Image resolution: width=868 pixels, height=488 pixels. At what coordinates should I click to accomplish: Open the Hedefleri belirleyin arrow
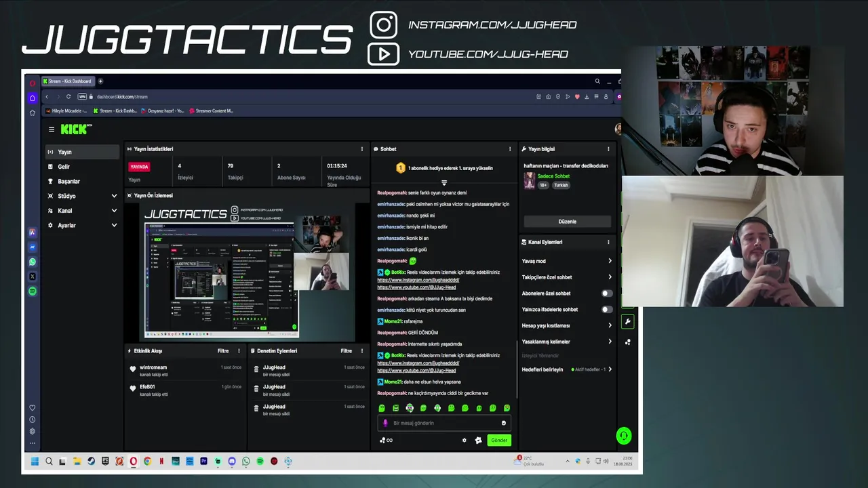tap(610, 369)
